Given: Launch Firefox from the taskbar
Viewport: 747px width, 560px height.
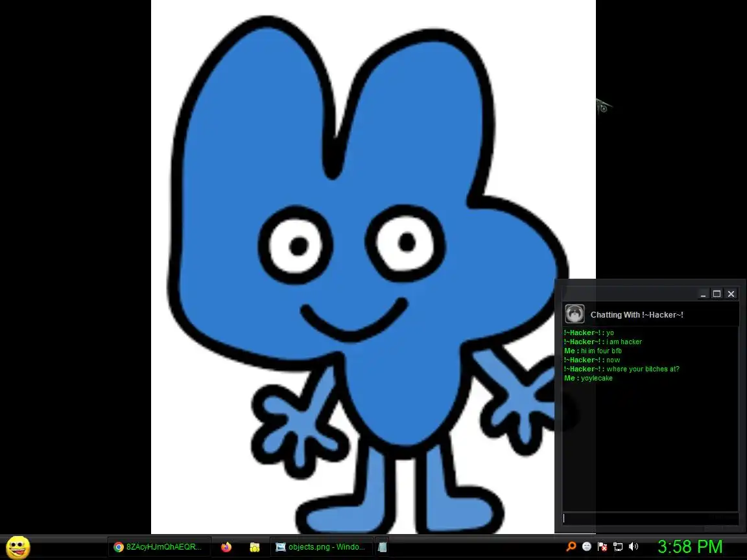Looking at the screenshot, I should click(x=226, y=546).
